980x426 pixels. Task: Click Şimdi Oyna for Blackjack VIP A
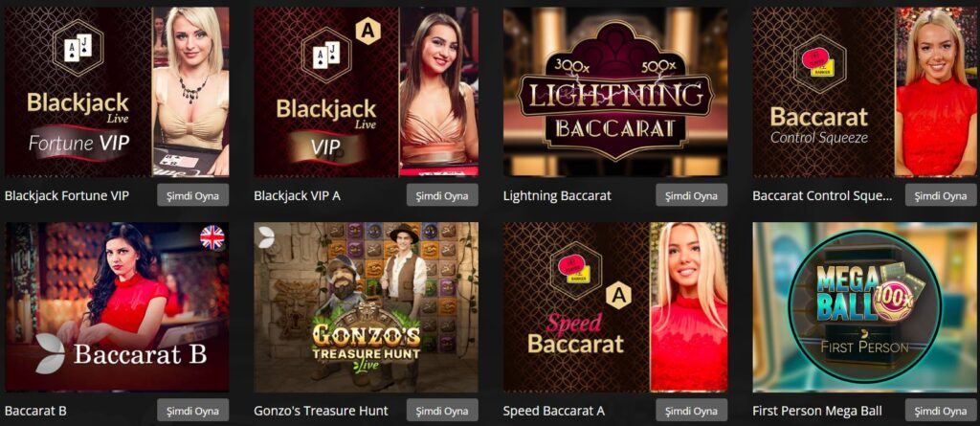(442, 195)
